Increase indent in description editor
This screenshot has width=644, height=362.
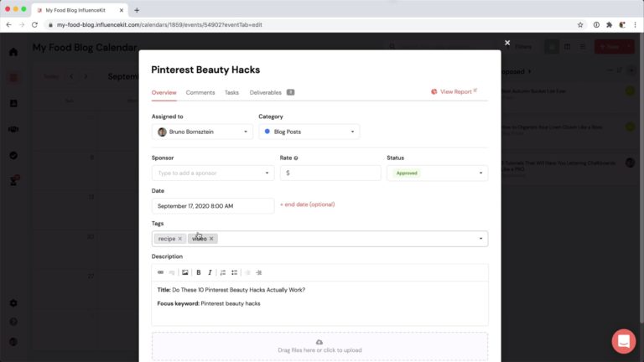[x=259, y=272]
